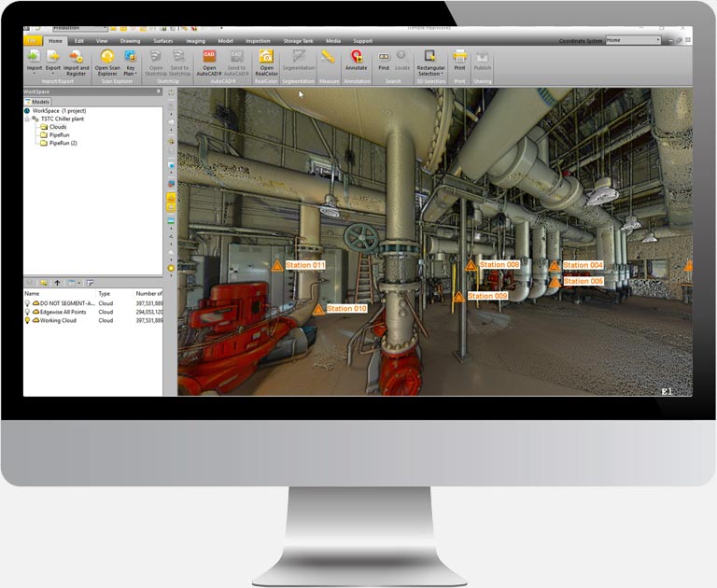Toggle visibility bulb for Working Cloud
The image size is (717, 588).
(x=28, y=320)
